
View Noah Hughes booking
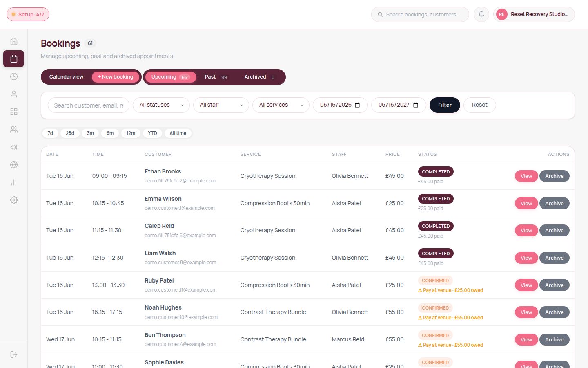(526, 312)
